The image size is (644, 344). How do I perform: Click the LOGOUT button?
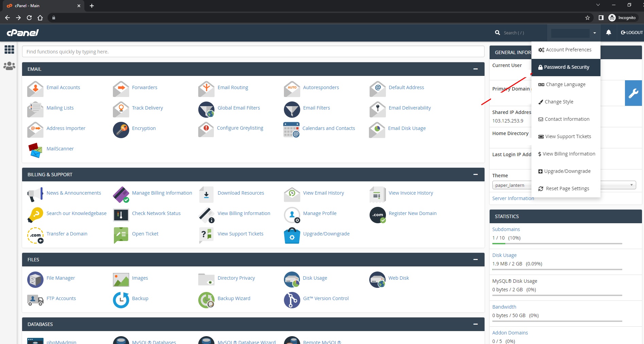click(631, 32)
